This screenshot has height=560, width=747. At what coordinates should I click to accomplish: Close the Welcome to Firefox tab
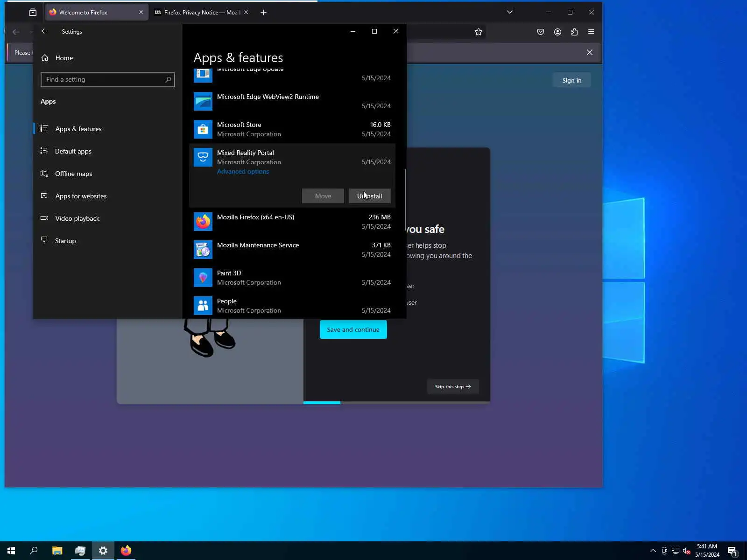[x=141, y=12]
